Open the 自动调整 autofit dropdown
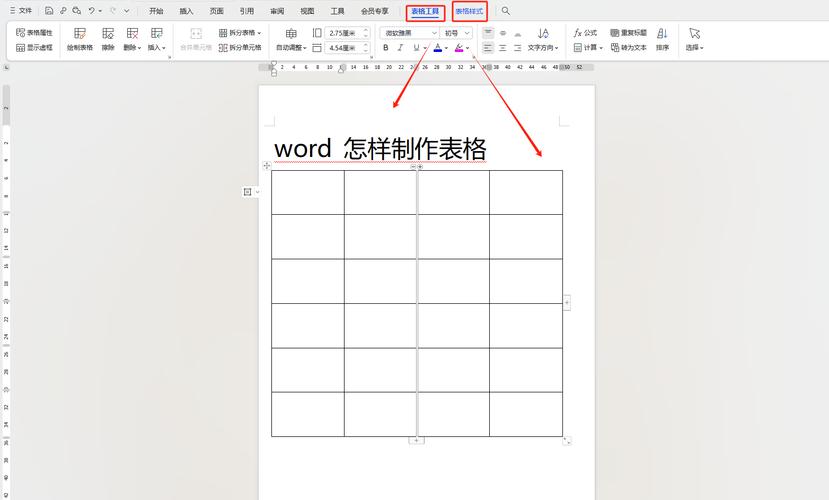Viewport: 829px width, 500px height. click(x=291, y=48)
